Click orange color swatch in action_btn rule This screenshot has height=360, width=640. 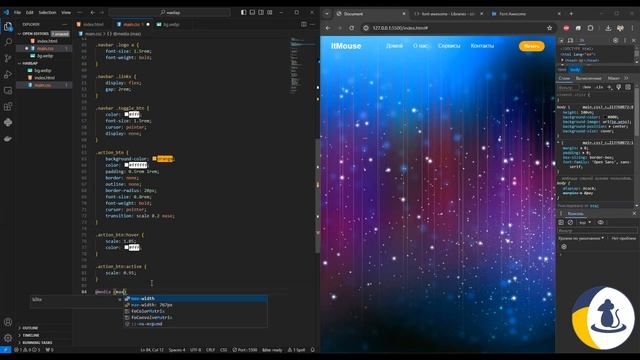[154, 159]
